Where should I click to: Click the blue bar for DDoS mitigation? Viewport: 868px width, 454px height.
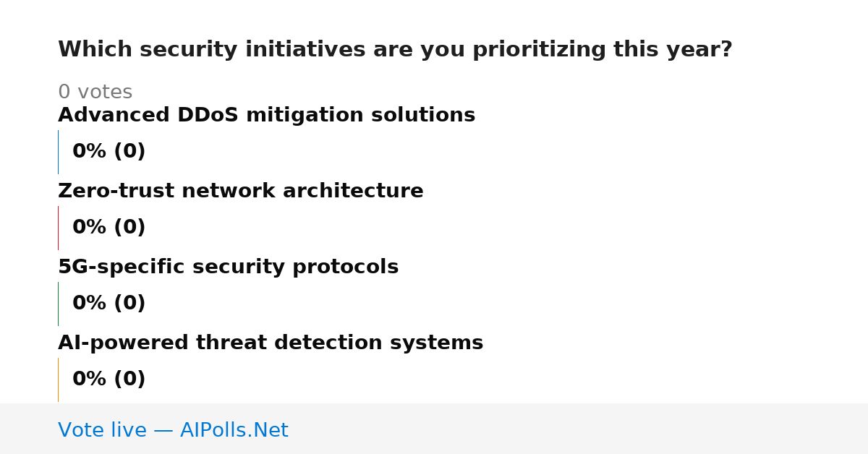pyautogui.click(x=58, y=152)
